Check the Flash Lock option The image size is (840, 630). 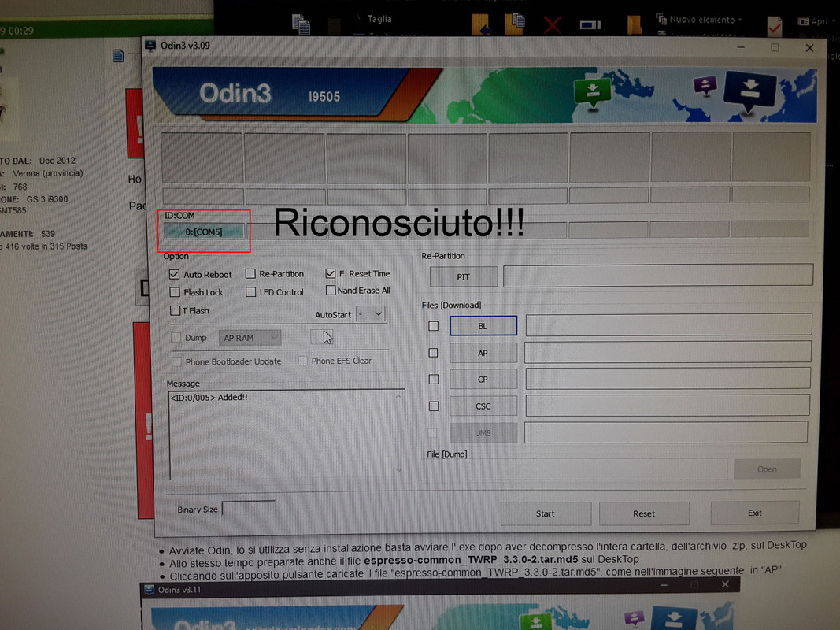(x=175, y=292)
